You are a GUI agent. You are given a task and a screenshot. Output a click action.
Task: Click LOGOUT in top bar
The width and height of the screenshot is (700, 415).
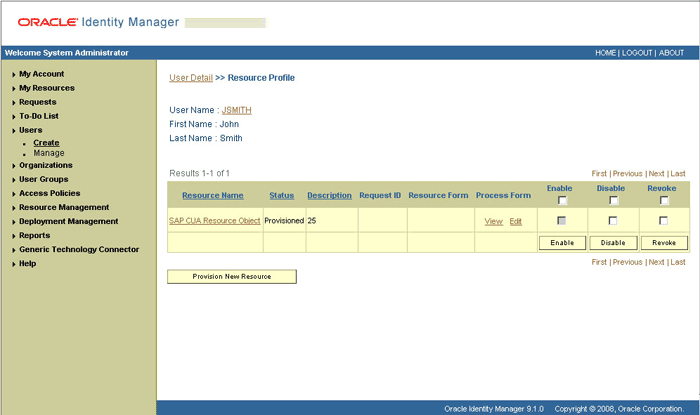637,53
